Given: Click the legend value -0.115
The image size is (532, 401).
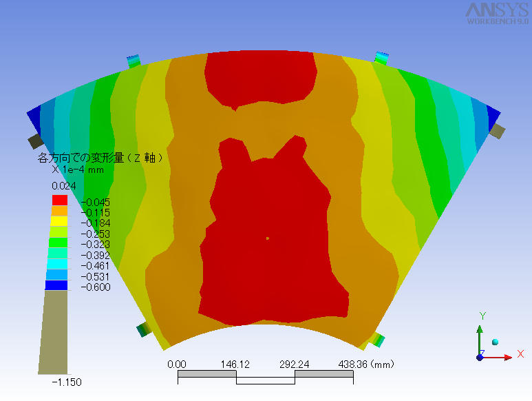Looking at the screenshot, I should tap(96, 213).
